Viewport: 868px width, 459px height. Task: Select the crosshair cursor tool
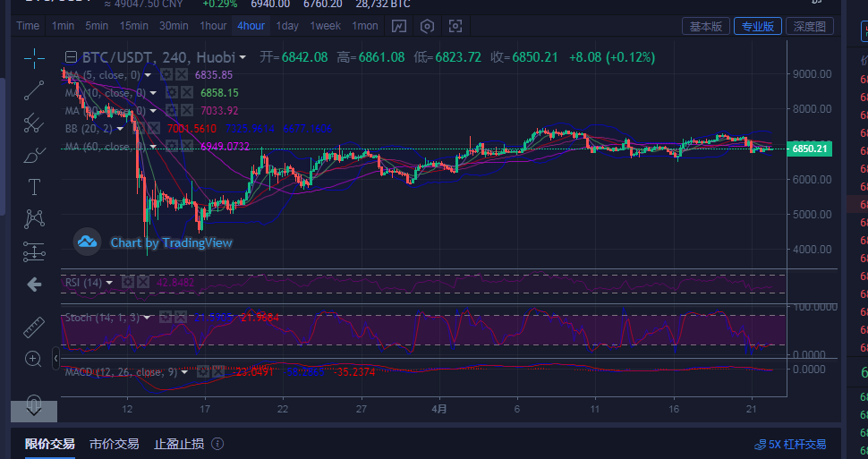point(34,58)
